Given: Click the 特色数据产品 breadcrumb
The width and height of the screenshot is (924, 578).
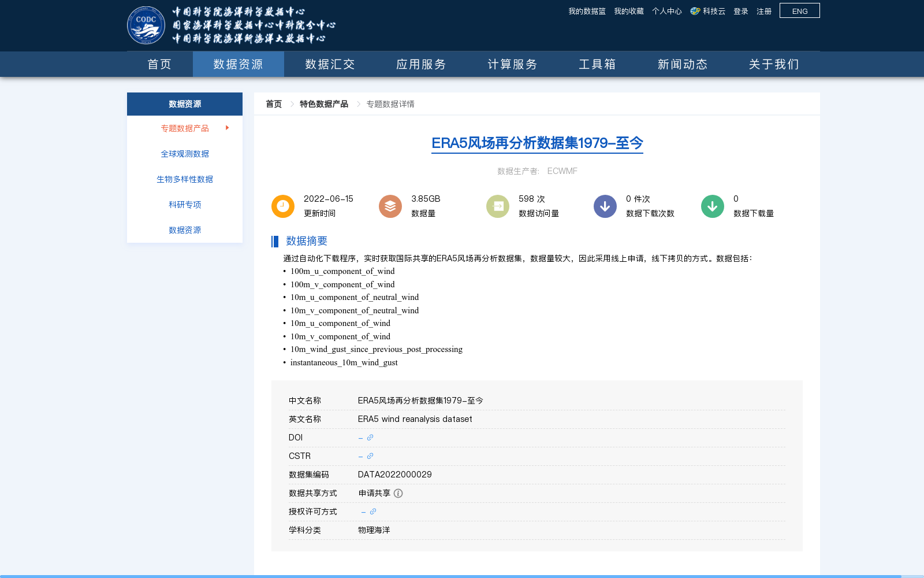Looking at the screenshot, I should (324, 104).
